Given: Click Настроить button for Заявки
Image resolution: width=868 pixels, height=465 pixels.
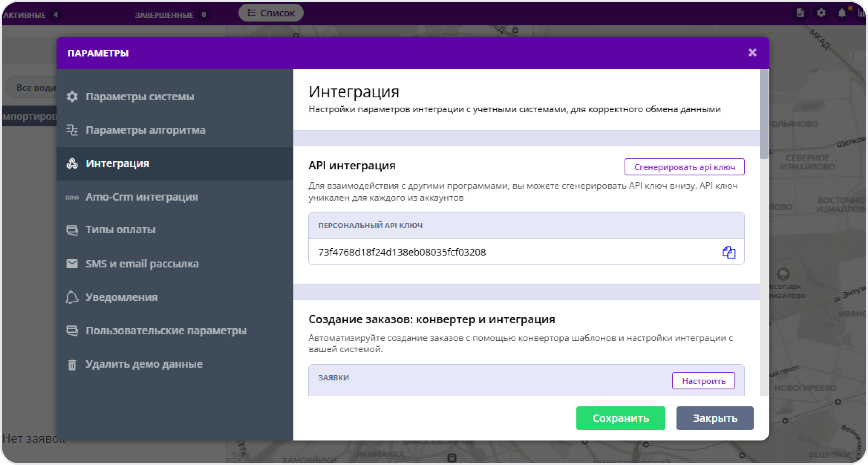Looking at the screenshot, I should [703, 381].
